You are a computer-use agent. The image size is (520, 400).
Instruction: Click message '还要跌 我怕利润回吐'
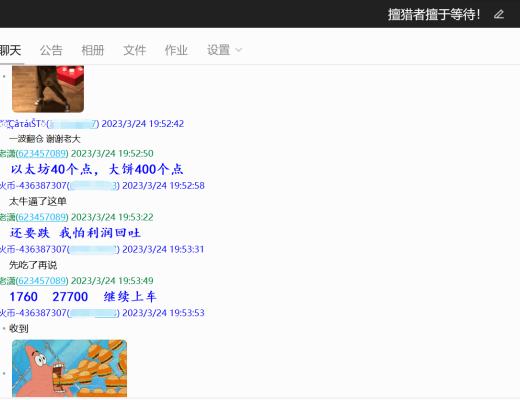[75, 233]
